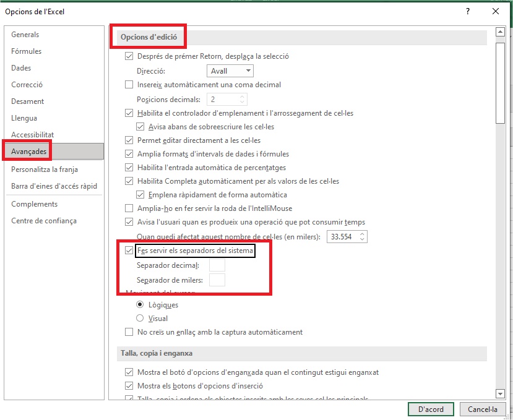Open the Direcció dropdown showing Avall

point(230,71)
